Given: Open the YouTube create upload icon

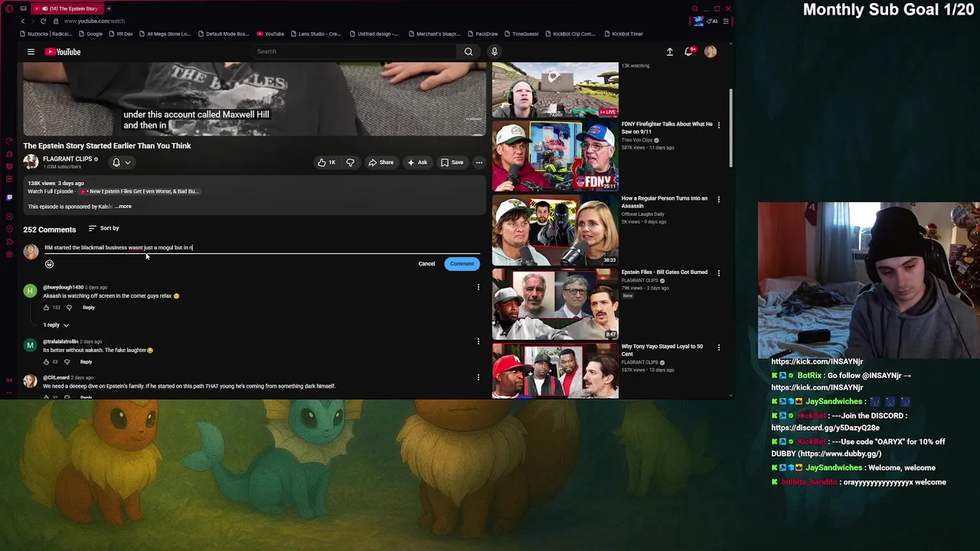Looking at the screenshot, I should click(670, 51).
